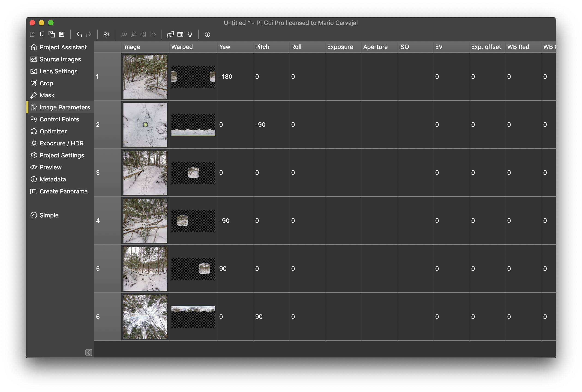Click the Warped column header

point(193,47)
